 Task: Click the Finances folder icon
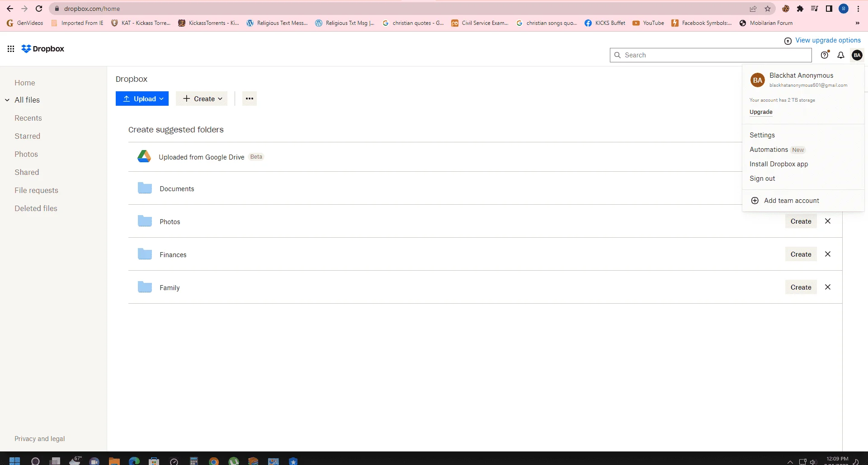point(145,254)
